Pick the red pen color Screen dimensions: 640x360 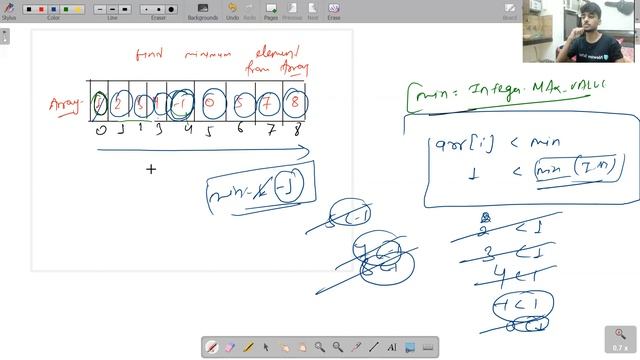pyautogui.click(x=41, y=9)
